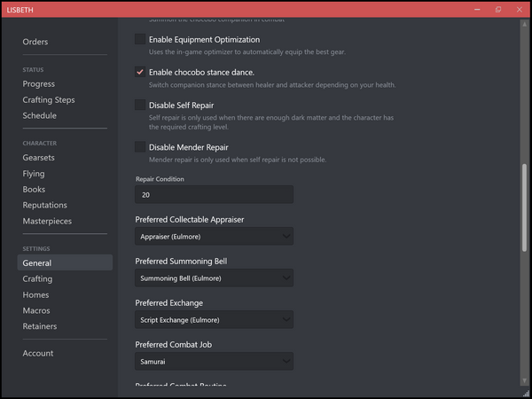Check the Disable Mender Repair option

point(140,146)
